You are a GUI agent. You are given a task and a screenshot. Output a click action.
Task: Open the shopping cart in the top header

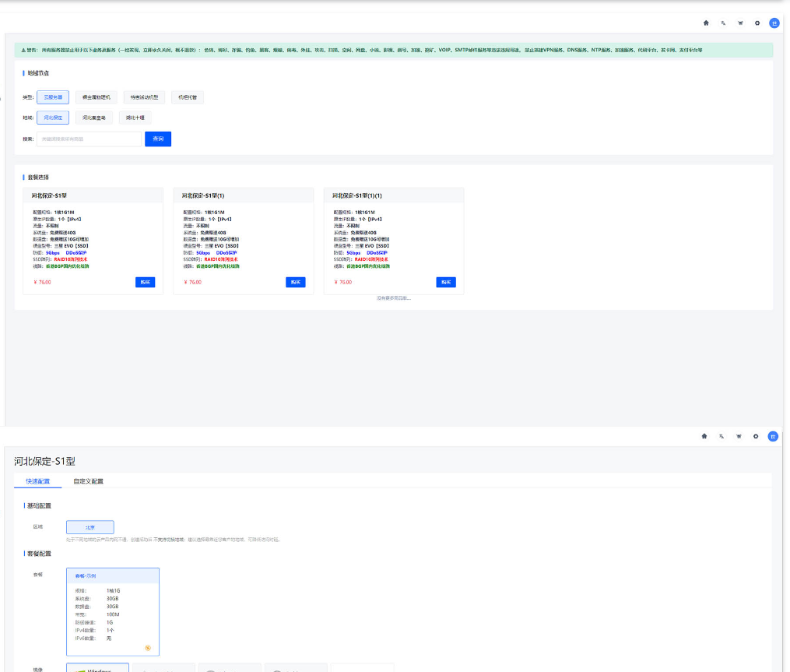(739, 23)
